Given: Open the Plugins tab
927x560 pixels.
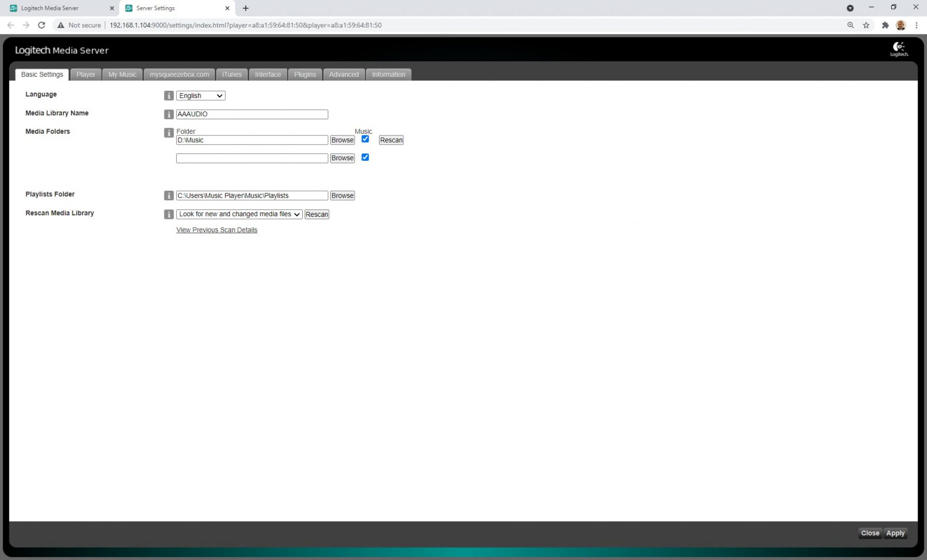Looking at the screenshot, I should tap(305, 75).
